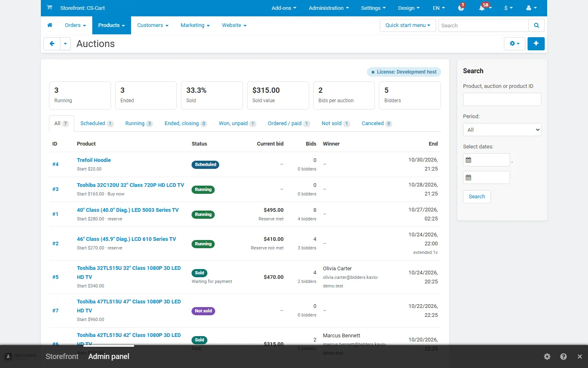Image resolution: width=588 pixels, height=368 pixels.
Task: Open the user account profile icon menu
Action: coord(531,8)
